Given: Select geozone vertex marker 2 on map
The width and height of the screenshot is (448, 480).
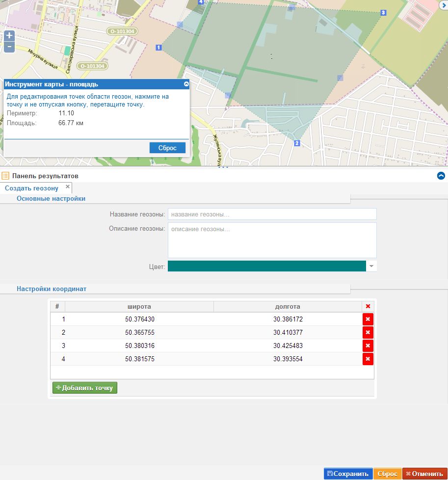Looking at the screenshot, I should [x=296, y=143].
